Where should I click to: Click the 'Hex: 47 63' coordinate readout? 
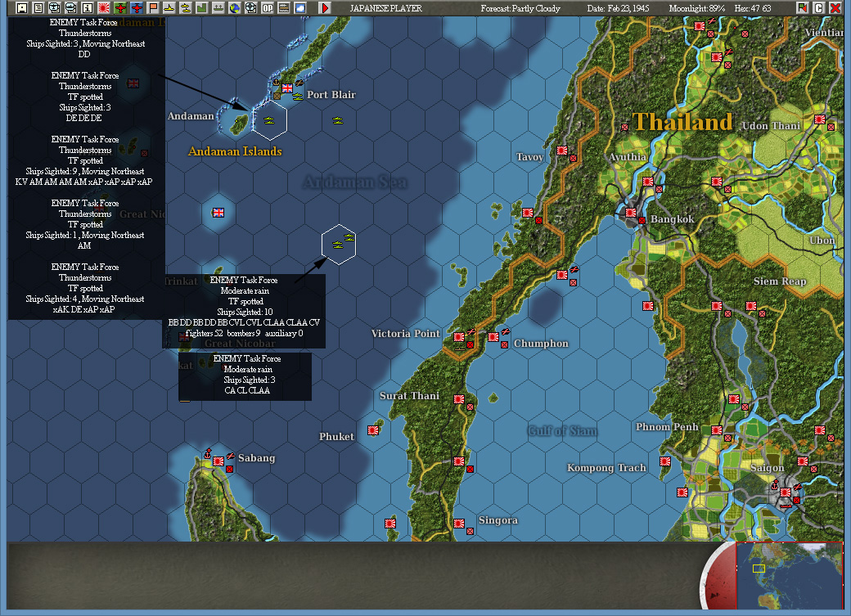coord(752,8)
